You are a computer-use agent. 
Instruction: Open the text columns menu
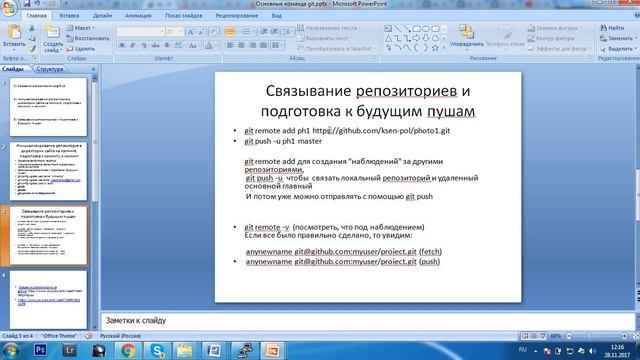276,45
